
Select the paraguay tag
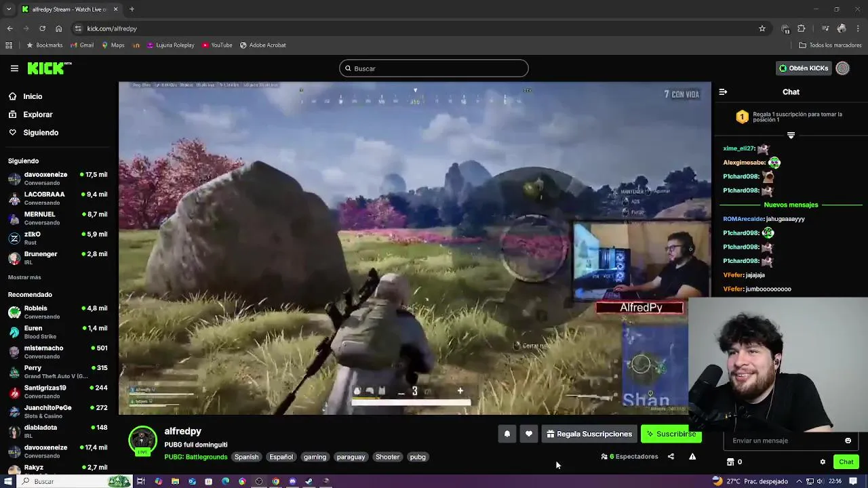coord(351,457)
